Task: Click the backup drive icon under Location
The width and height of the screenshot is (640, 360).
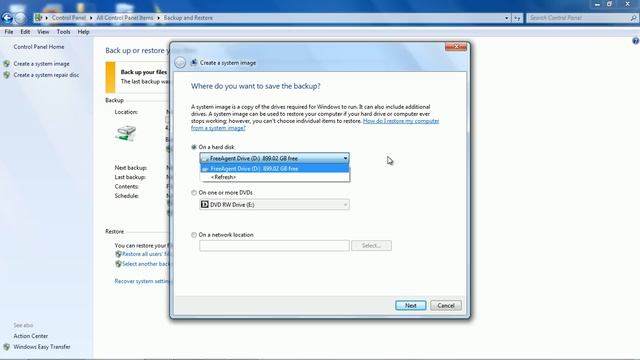Action: tap(126, 133)
